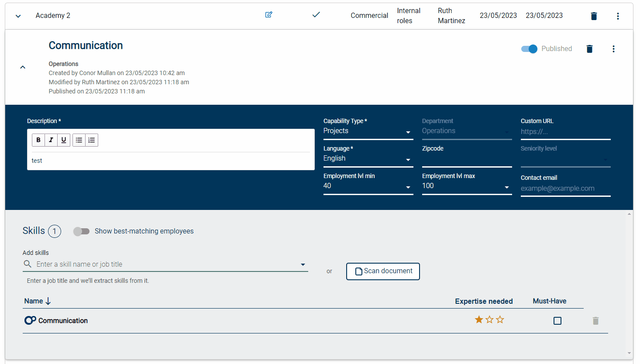Insert a bulleted list in the description
This screenshot has width=640, height=364.
tap(79, 140)
